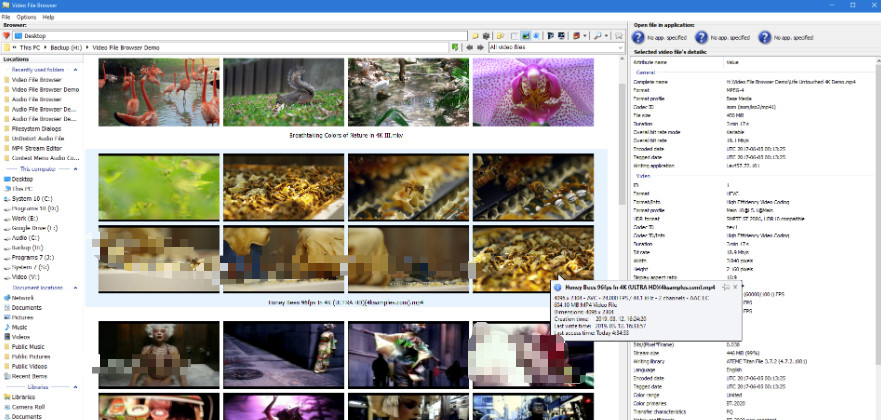Select Audio File Browser in recent folders
881x420 pixels.
point(33,99)
